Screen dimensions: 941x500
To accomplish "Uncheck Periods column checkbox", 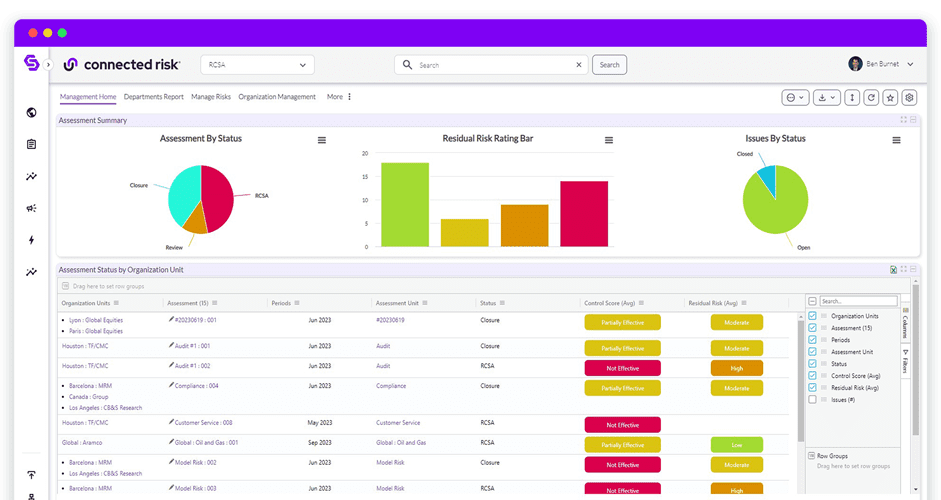I will tap(812, 340).
